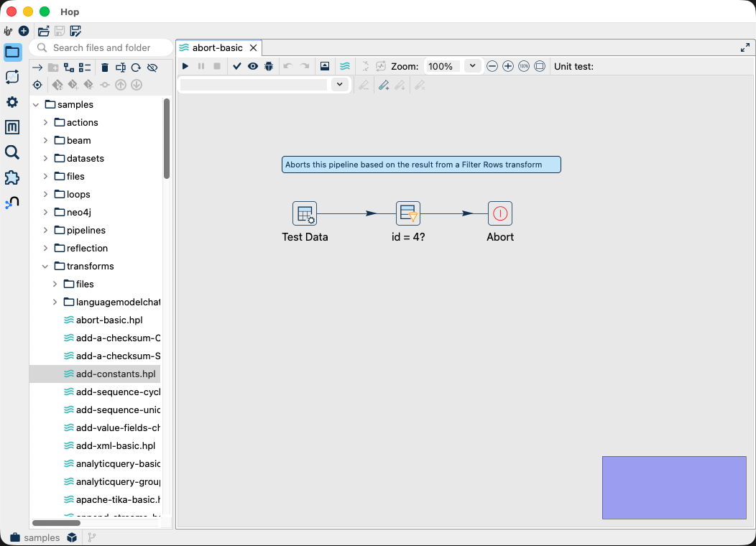Maximize the pipeline editor view
756x546 pixels.
[744, 47]
